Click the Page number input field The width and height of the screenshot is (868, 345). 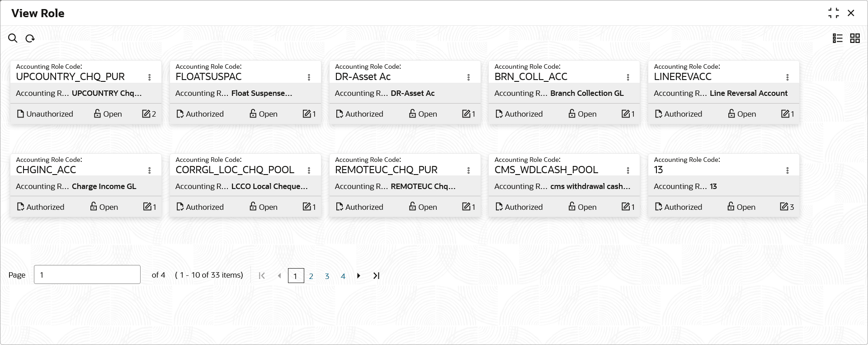click(x=87, y=274)
